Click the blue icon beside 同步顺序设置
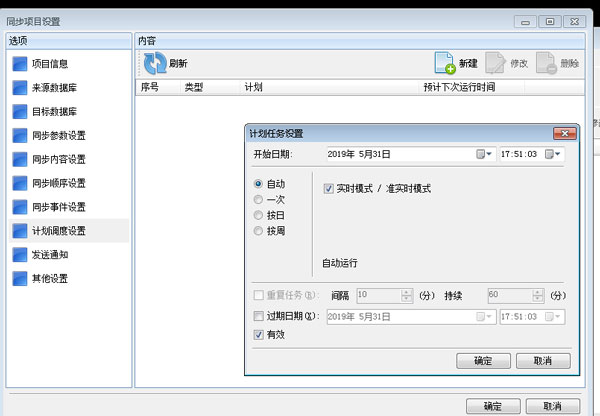 pos(20,183)
